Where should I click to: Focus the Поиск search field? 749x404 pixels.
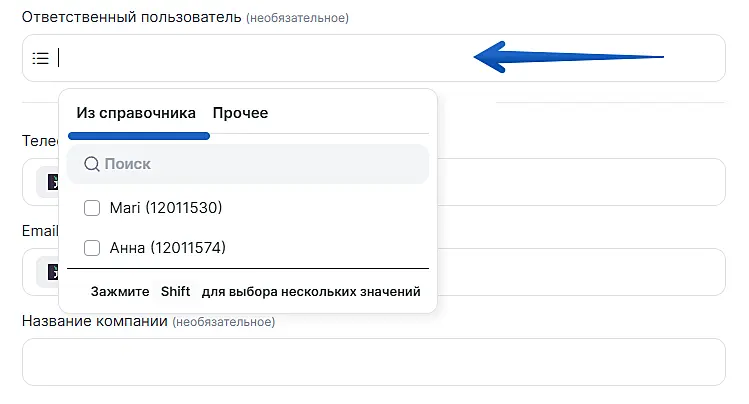pos(260,164)
